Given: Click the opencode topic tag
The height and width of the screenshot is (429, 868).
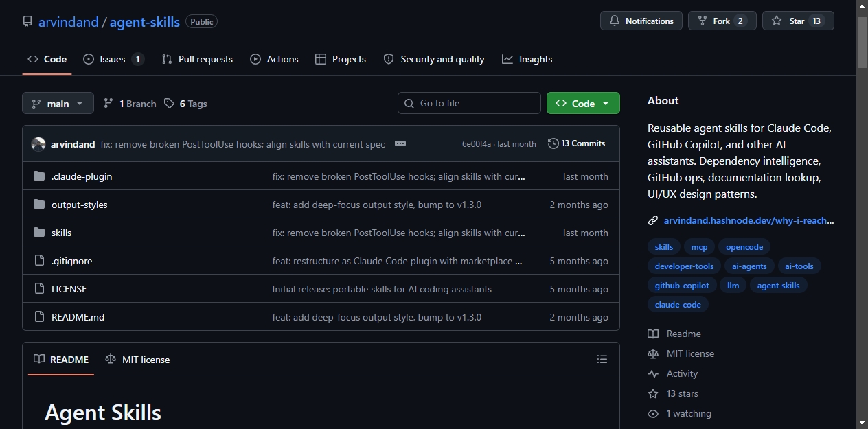Looking at the screenshot, I should tap(744, 247).
